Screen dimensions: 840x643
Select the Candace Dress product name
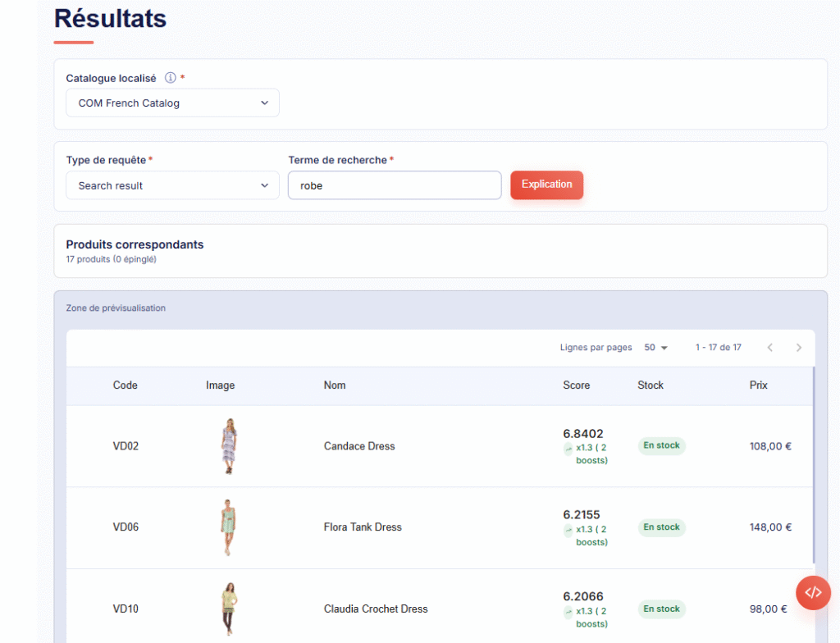(x=359, y=446)
